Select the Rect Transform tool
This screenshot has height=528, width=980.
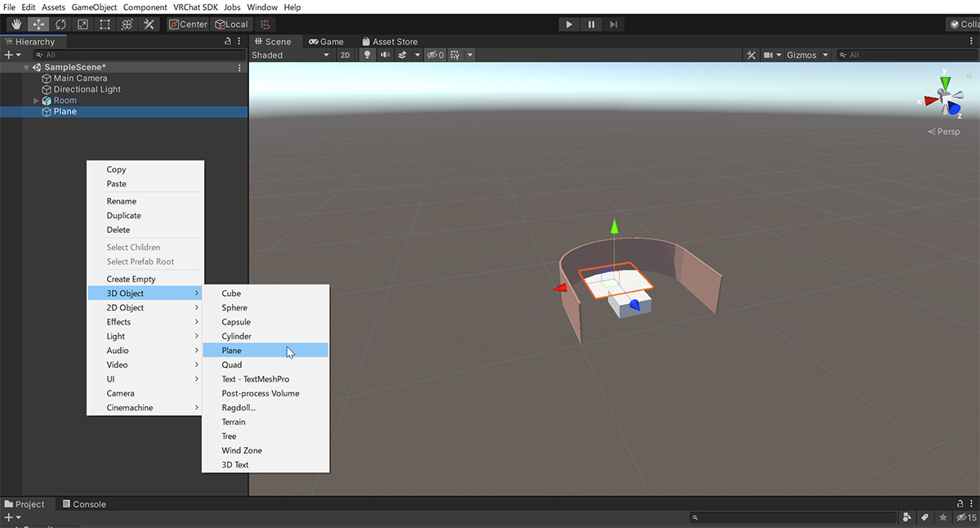[x=105, y=25]
